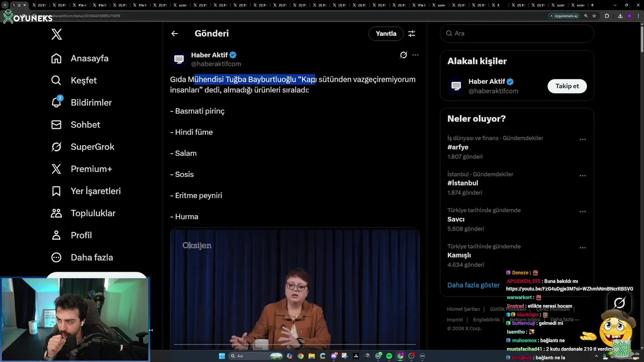Click Uygulamada aç in address bar

point(564,16)
